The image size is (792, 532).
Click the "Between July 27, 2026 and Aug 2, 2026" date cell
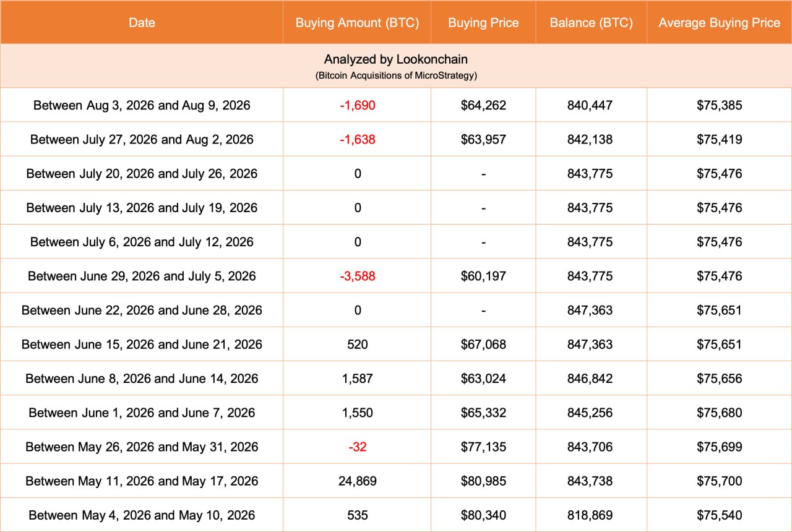pos(142,139)
